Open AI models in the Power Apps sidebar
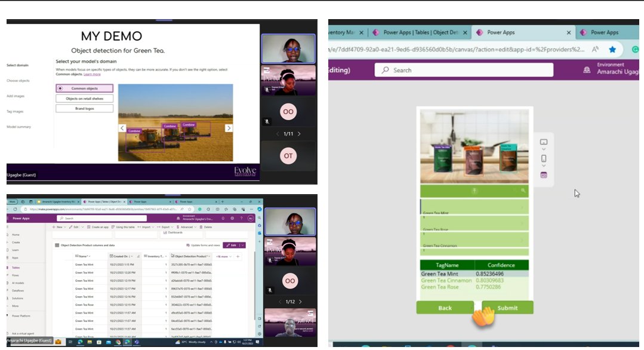Screen dimensions: 644x350 tap(18, 283)
